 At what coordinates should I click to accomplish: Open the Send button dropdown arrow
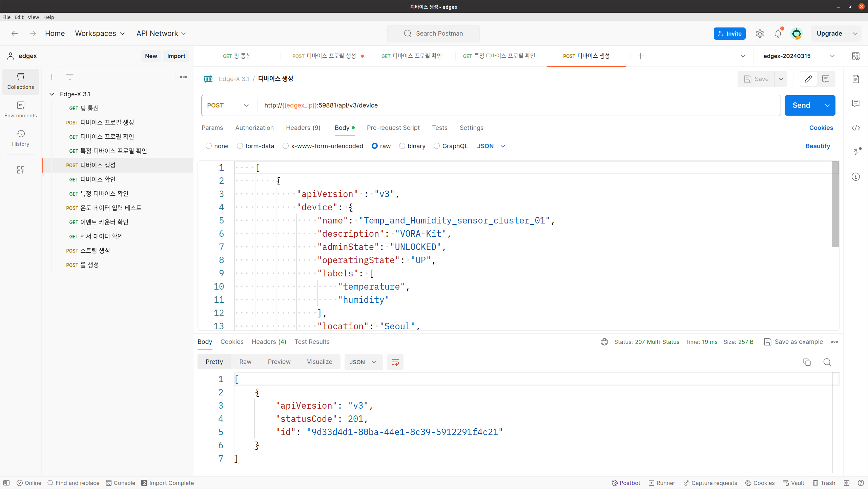tap(827, 105)
